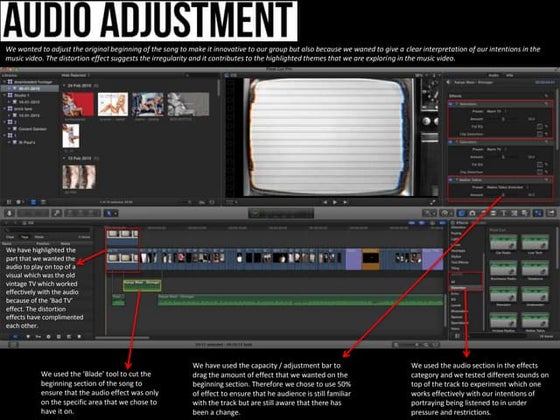Disable the first Distortion effect checkbox
This screenshot has height=420, width=560.
click(451, 104)
